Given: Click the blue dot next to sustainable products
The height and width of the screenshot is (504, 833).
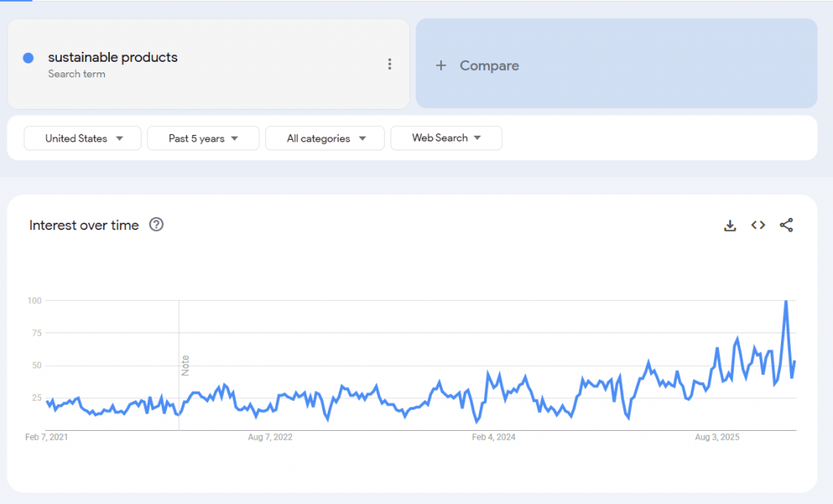Looking at the screenshot, I should pos(30,58).
